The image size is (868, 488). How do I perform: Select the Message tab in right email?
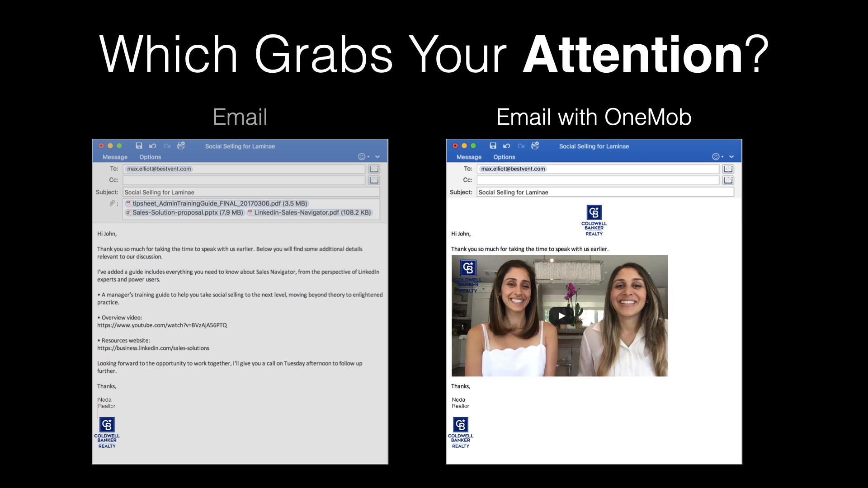coord(468,157)
